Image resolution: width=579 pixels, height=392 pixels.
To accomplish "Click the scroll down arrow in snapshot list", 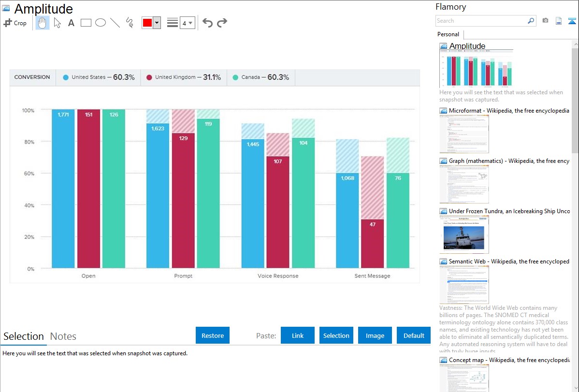I will coord(575,388).
